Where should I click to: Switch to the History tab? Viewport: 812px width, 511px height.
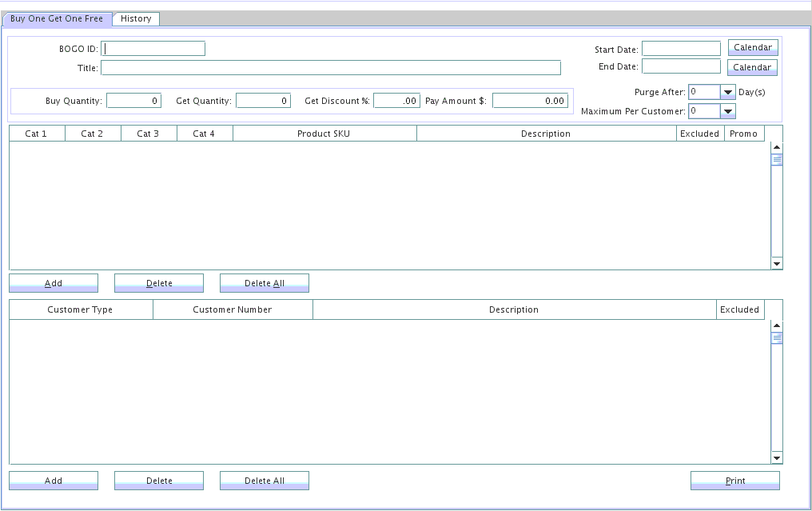(136, 18)
